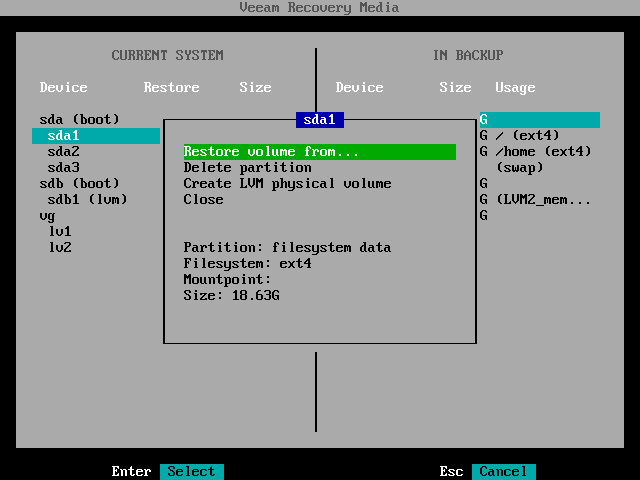Click the (swap) backup usage entry

click(520, 167)
